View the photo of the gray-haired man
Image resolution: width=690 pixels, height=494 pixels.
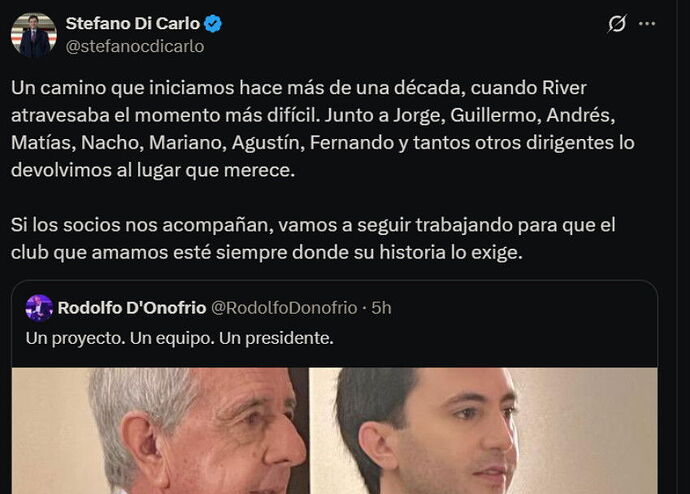tap(160, 431)
